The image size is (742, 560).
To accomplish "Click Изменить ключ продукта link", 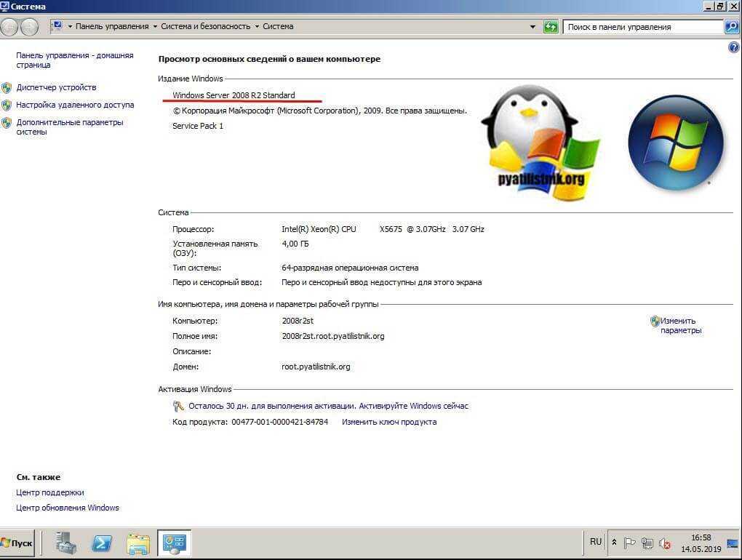I will (389, 422).
